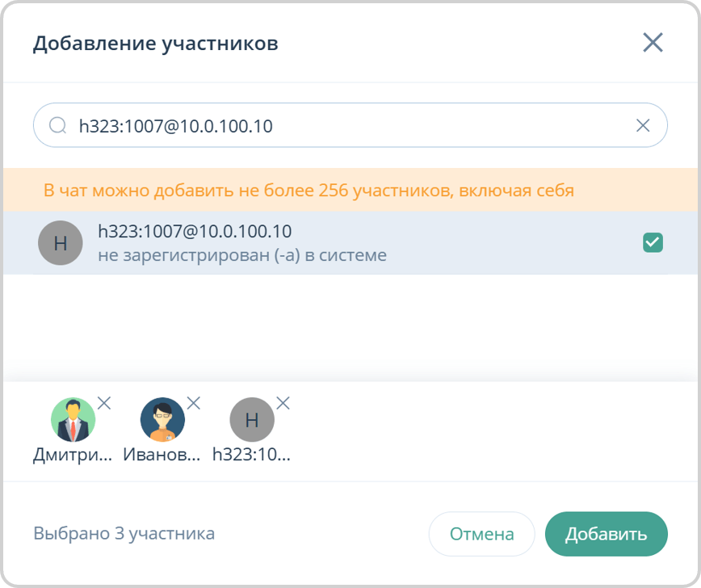Click the Выбрано 3 участника label

click(x=124, y=534)
